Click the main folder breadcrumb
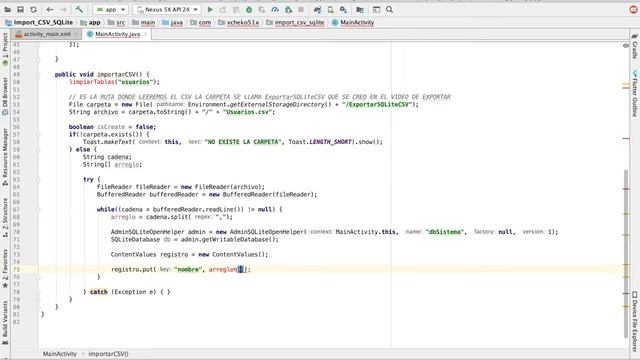Screen dimensions: 640x360 point(144,22)
